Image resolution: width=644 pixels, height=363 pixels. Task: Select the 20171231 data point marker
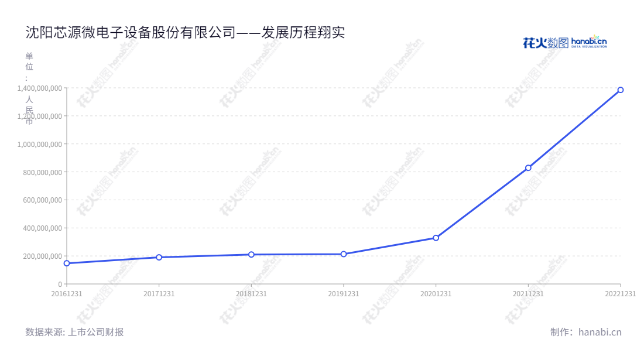click(159, 257)
